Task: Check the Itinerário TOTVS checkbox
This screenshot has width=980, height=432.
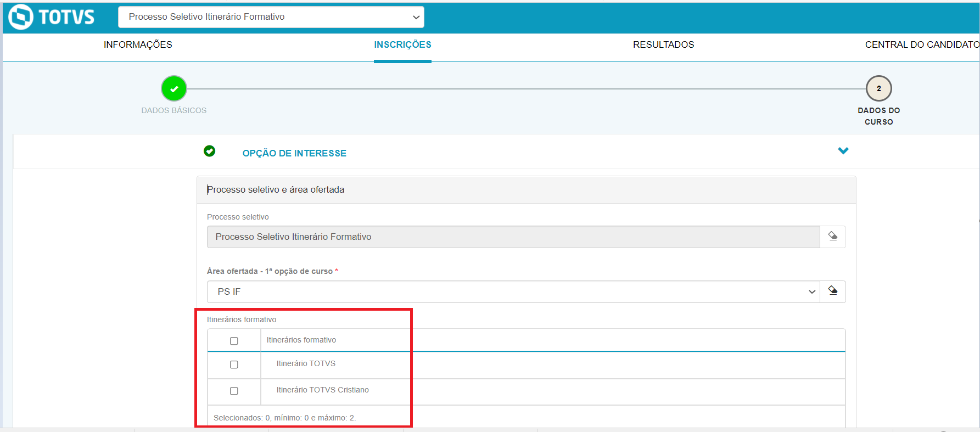Action: point(234,364)
